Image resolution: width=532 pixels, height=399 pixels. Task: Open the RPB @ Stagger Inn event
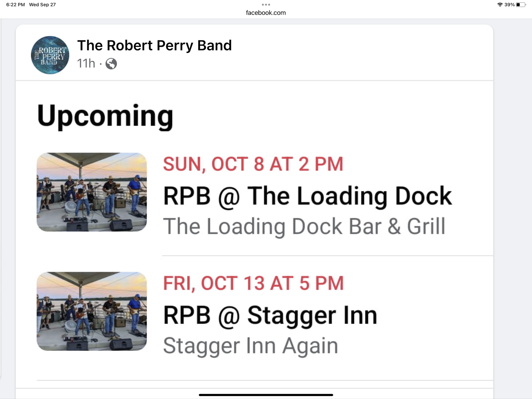pos(270,315)
